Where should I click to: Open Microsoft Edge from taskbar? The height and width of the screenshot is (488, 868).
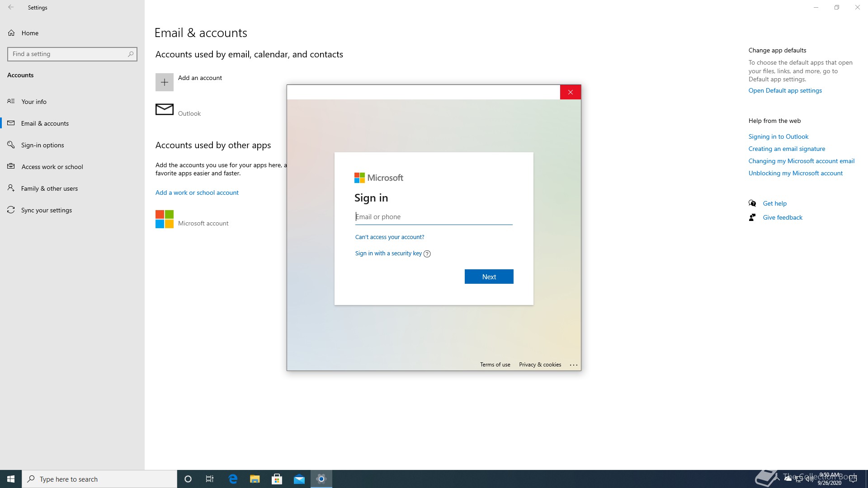coord(233,479)
